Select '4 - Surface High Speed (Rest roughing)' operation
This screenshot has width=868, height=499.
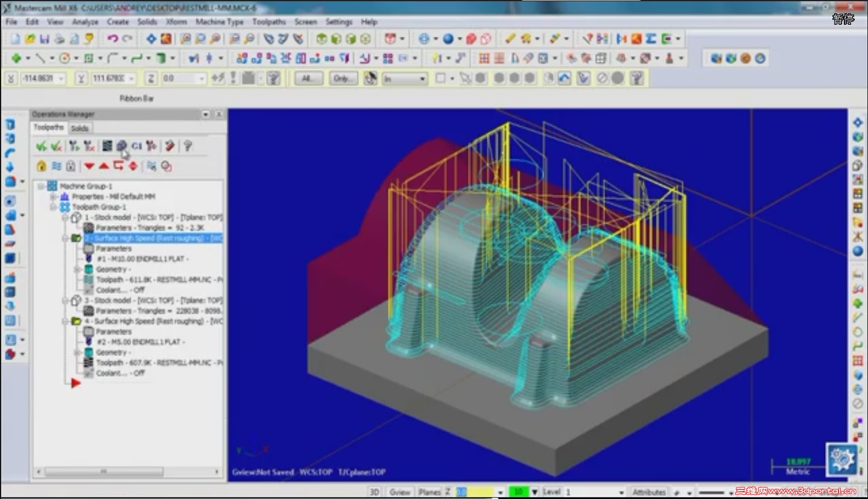154,321
